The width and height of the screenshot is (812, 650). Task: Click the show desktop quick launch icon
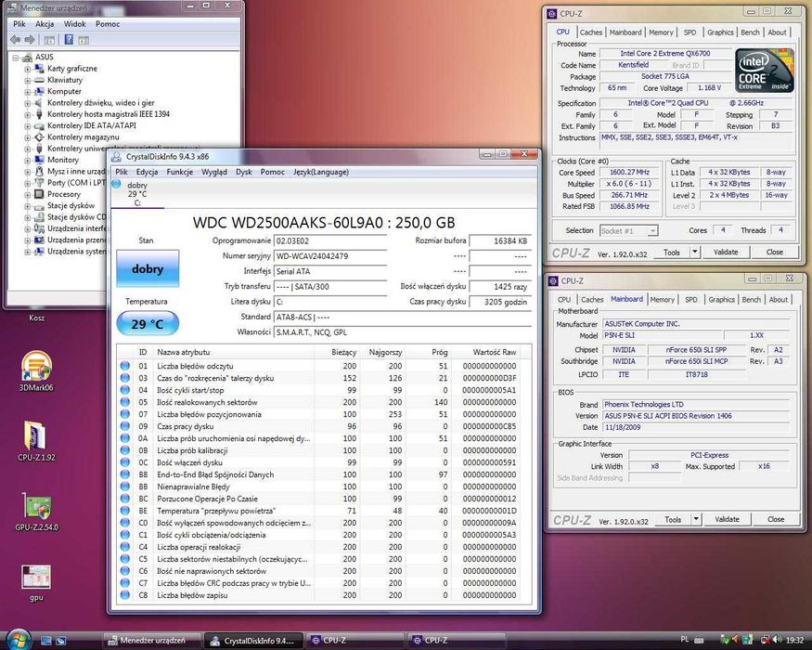click(45, 641)
